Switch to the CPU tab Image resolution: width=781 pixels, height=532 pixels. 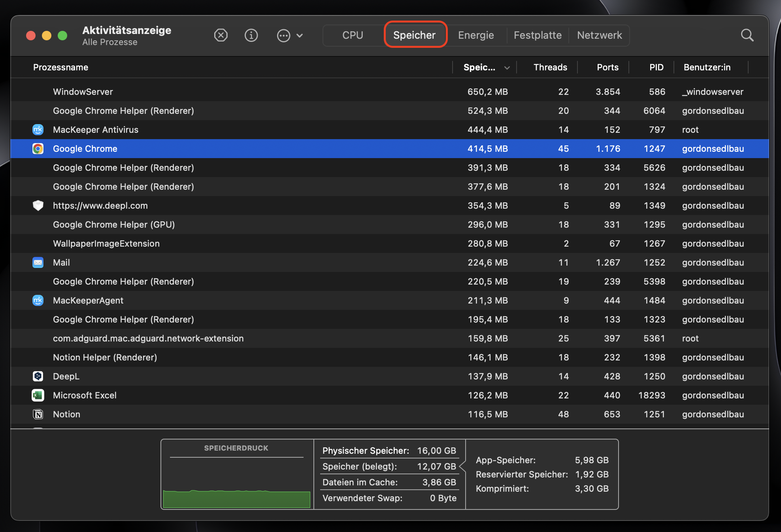[x=353, y=35]
